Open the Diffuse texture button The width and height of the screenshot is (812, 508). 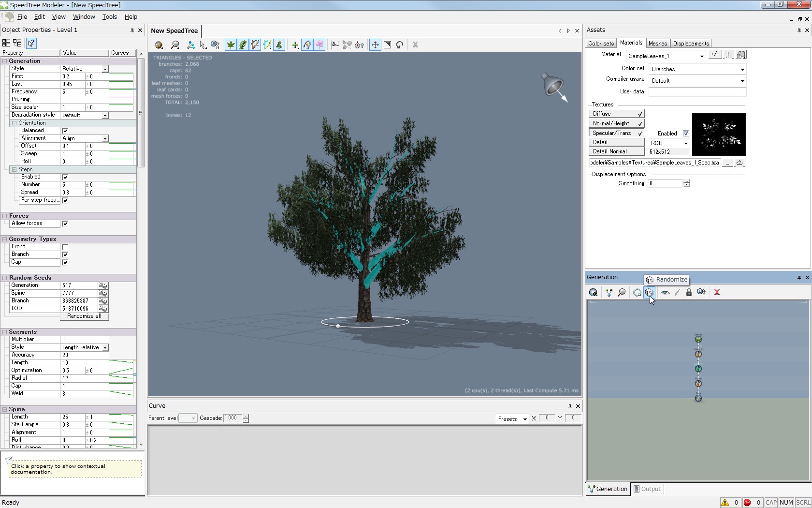coord(616,114)
